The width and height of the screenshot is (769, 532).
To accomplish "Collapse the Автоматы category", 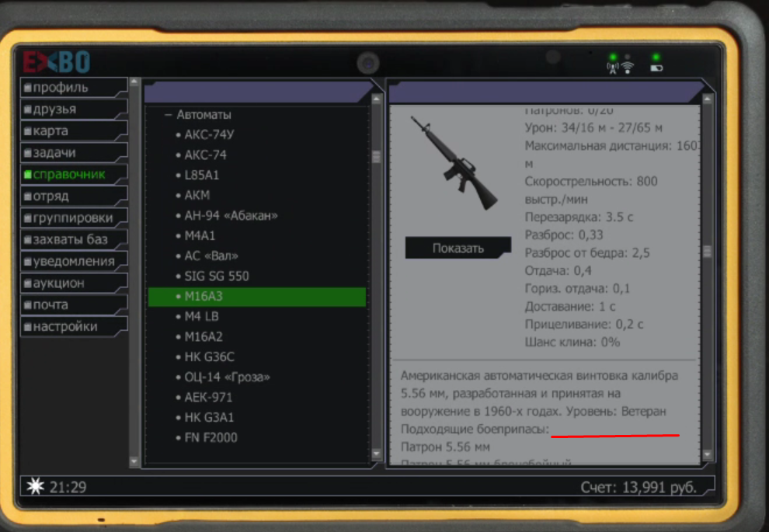I will click(x=168, y=115).
